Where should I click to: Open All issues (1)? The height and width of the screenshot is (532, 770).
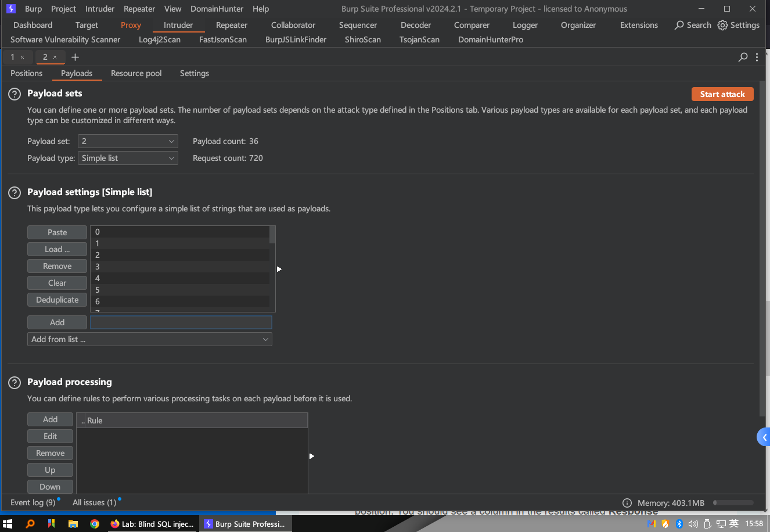click(x=95, y=502)
